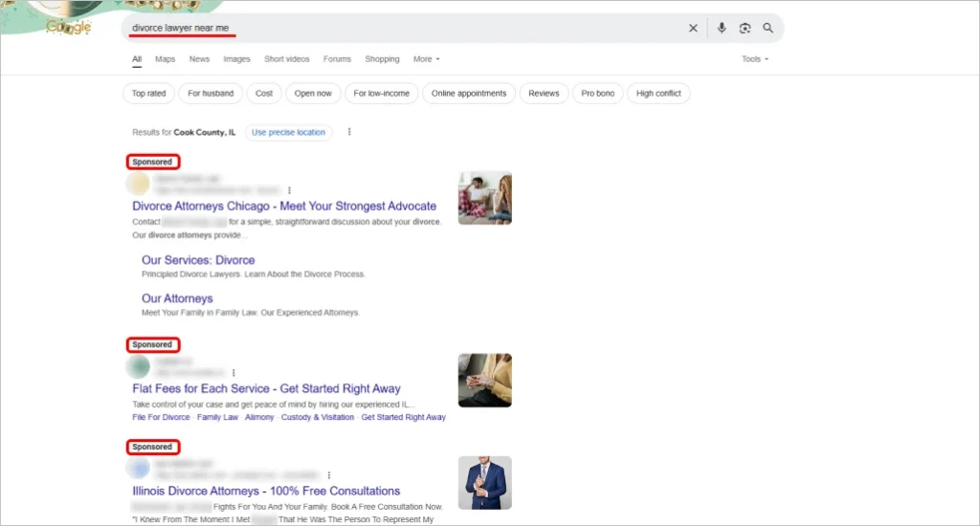The image size is (980, 526).
Task: Open Illinois Divorce Attorneys ad headline
Action: click(x=266, y=491)
